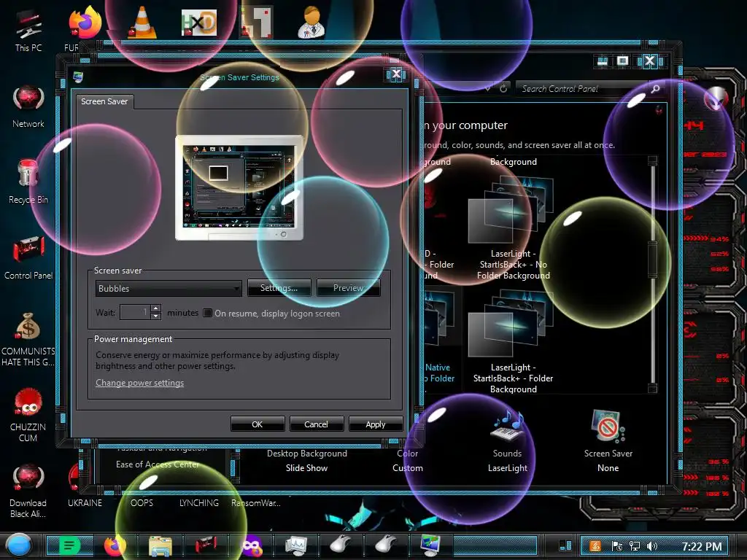Open the Screen Saver None icon in Personalization
Viewport: 747px width, 560px height.
[608, 441]
